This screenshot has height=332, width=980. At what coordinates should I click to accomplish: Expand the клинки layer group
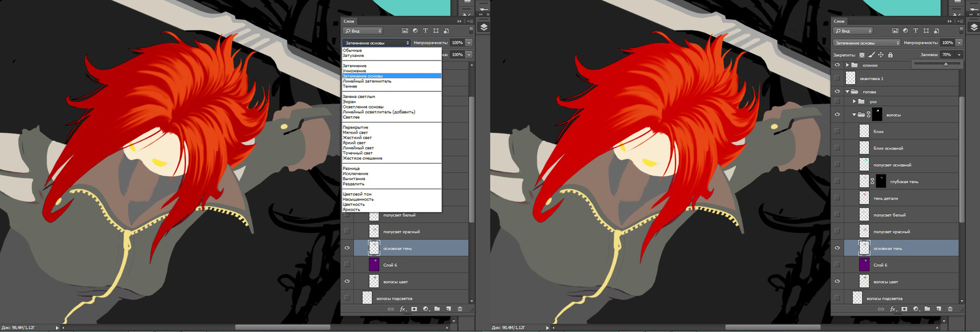tap(848, 65)
